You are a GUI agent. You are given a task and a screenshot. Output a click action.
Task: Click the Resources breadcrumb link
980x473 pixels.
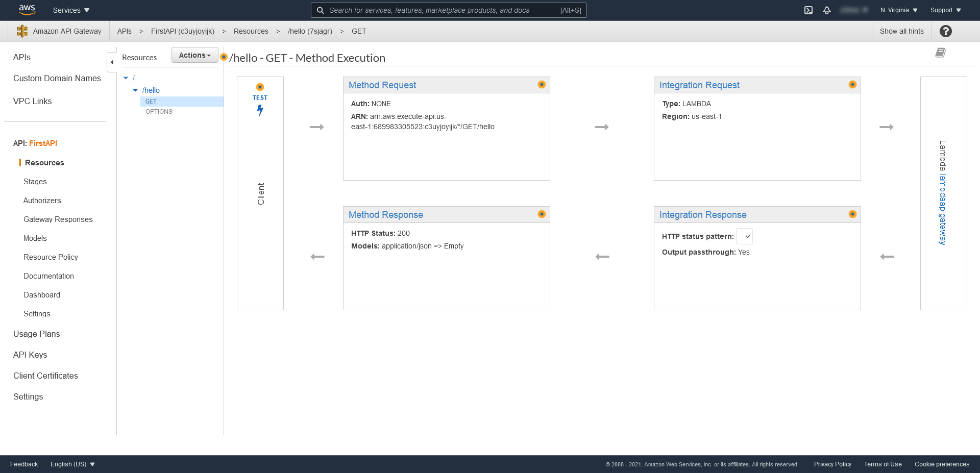point(251,31)
